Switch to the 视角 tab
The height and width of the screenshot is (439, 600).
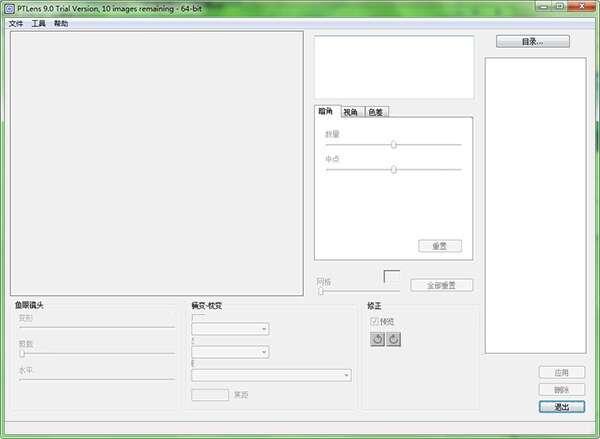351,112
